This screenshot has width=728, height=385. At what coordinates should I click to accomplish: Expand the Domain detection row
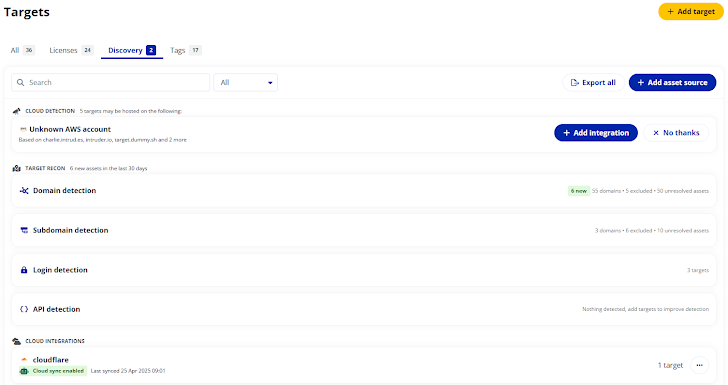pyautogui.click(x=364, y=191)
